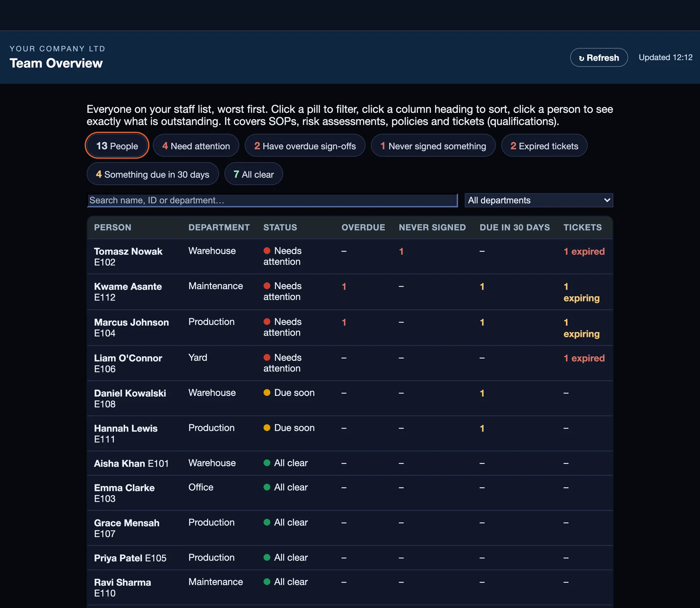Screen dimensions: 700x608
Task: Sort by the Tickets column heading
Action: (583, 227)
